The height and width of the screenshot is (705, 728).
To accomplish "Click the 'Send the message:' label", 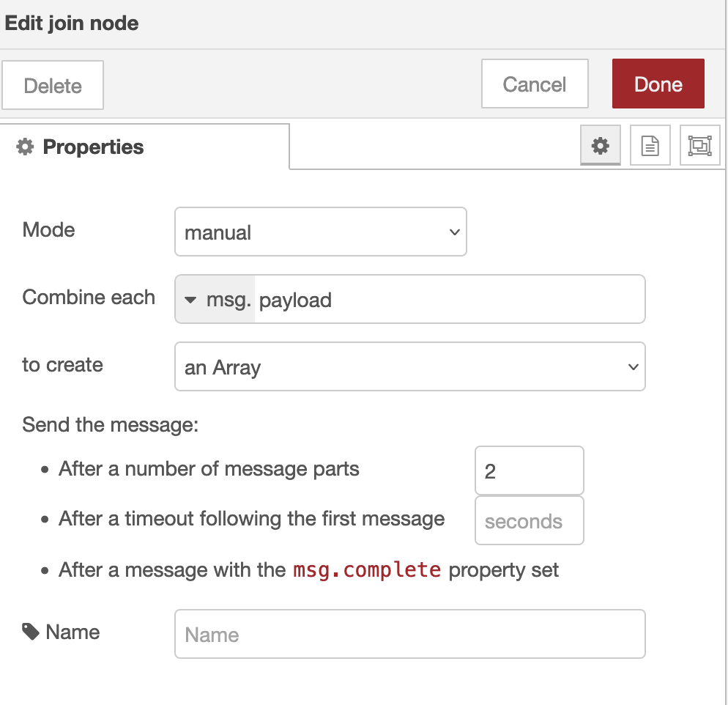I will (111, 425).
